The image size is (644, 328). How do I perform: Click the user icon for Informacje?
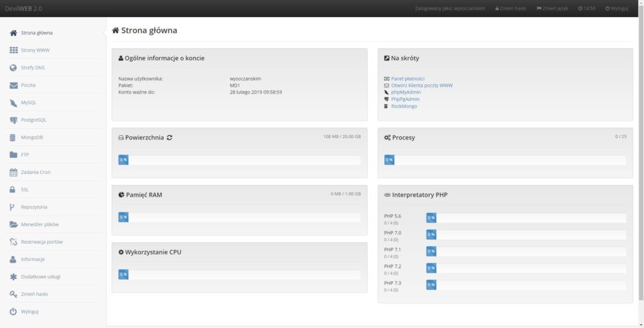click(13, 260)
